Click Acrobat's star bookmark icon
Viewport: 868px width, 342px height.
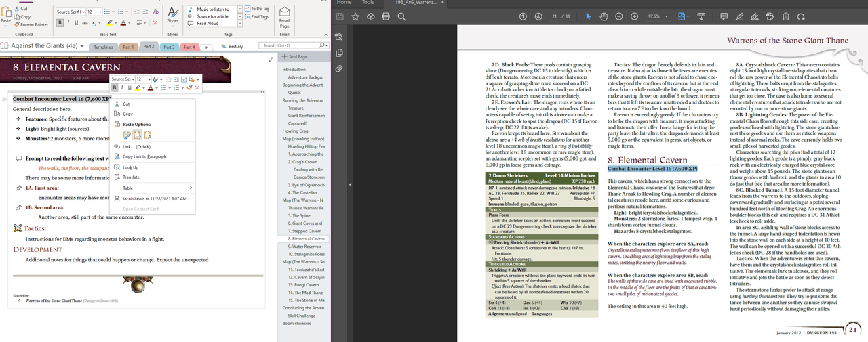point(355,16)
